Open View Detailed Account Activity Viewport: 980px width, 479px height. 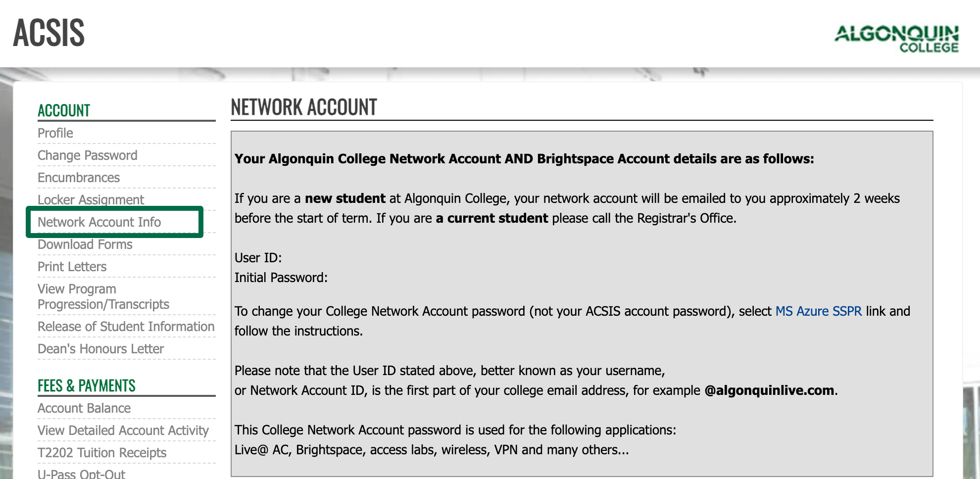pos(123,431)
